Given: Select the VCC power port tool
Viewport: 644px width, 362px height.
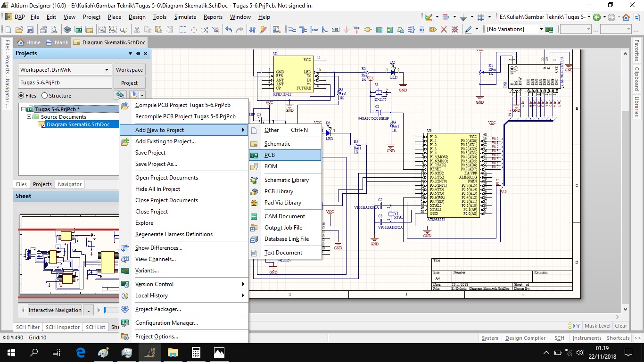Looking at the screenshot, I should [357, 29].
